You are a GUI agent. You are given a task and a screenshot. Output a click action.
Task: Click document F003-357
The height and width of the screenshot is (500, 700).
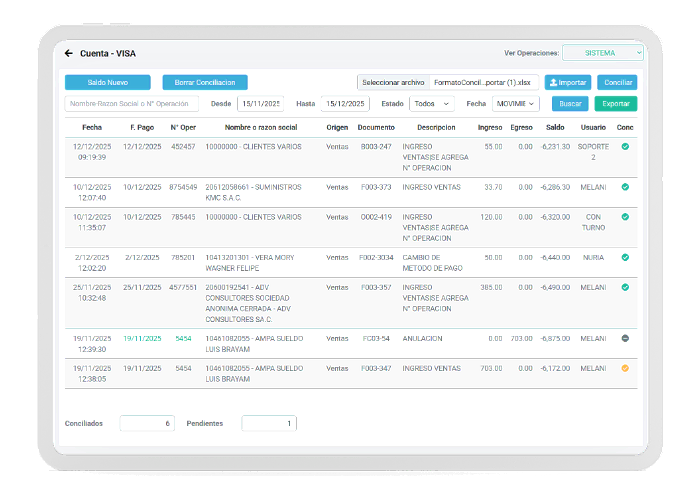(x=376, y=288)
